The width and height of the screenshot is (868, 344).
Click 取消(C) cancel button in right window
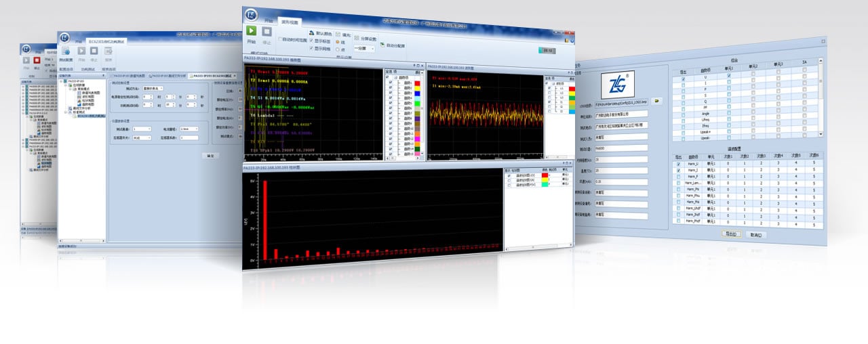[x=755, y=234]
